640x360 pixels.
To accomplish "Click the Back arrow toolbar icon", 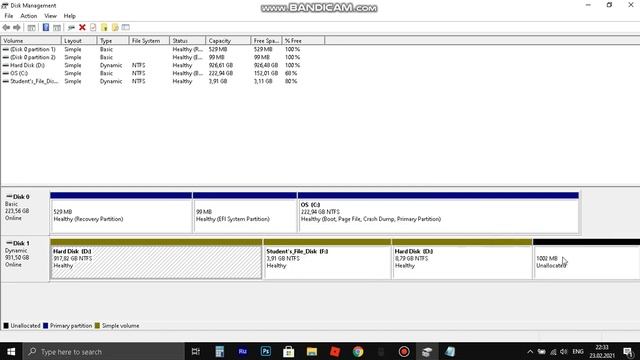I will click(x=6, y=27).
